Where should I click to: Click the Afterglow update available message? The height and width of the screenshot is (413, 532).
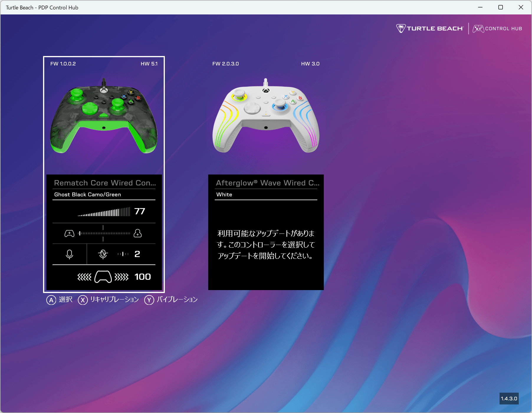point(266,245)
